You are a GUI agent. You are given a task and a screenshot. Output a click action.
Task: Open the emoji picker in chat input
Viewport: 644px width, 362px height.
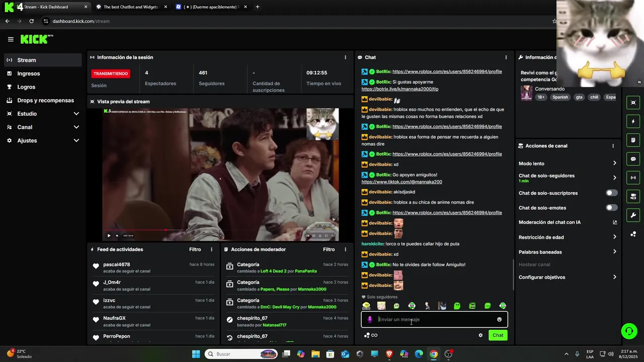pyautogui.click(x=499, y=319)
